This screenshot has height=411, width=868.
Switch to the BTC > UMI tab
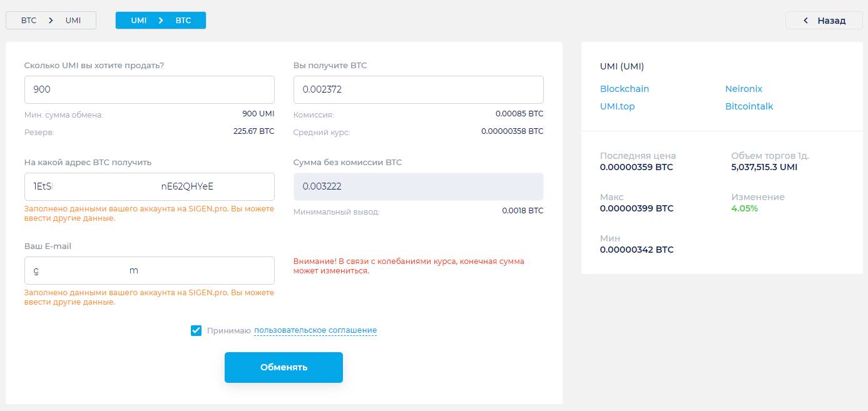pyautogui.click(x=51, y=21)
